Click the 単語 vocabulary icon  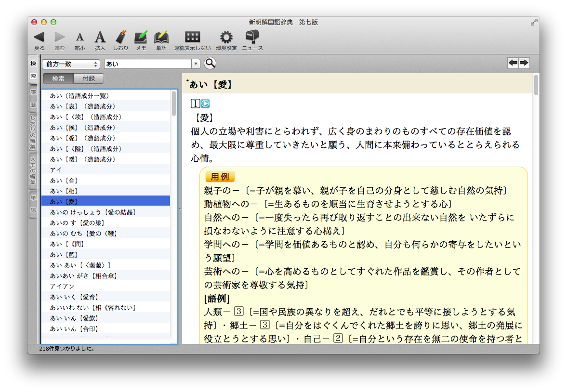(x=161, y=37)
